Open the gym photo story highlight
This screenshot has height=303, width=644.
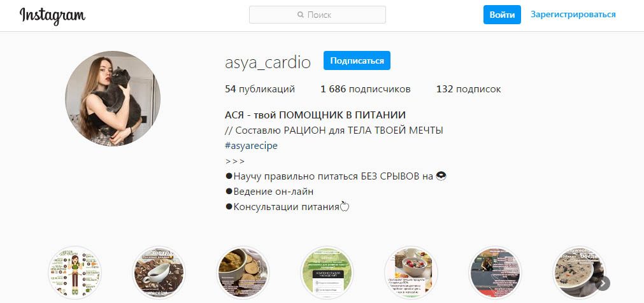[496, 272]
